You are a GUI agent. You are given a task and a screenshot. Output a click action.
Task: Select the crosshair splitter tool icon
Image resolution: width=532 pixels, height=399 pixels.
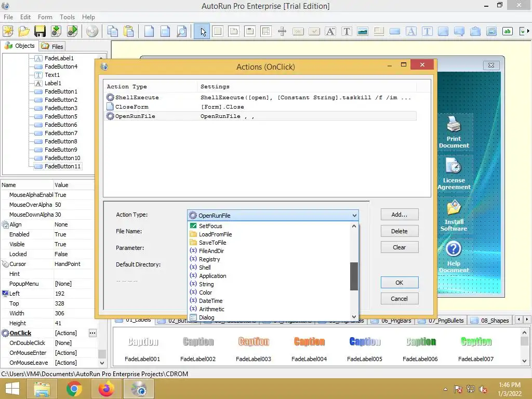click(x=282, y=32)
